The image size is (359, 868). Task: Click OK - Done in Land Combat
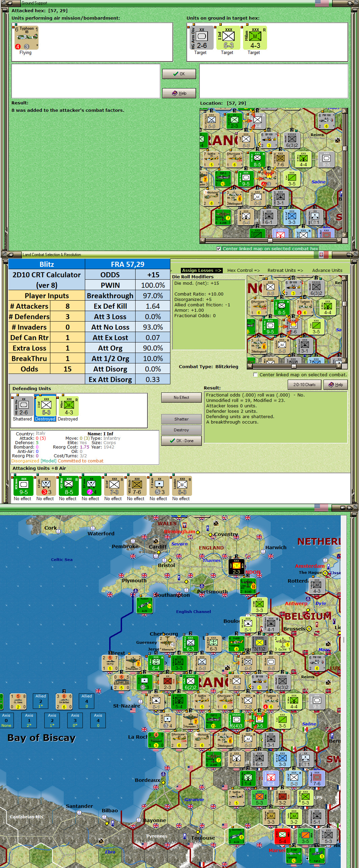click(181, 441)
